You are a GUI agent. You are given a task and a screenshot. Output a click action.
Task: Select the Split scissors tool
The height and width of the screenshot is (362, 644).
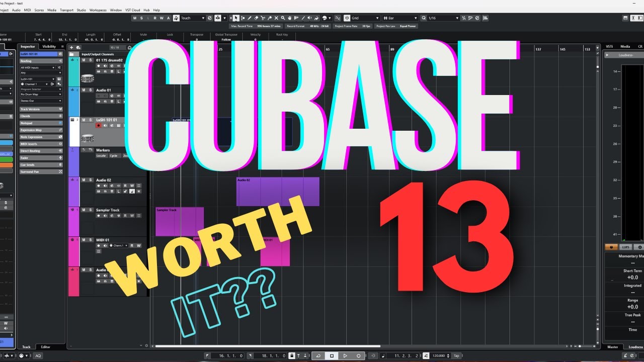263,18
